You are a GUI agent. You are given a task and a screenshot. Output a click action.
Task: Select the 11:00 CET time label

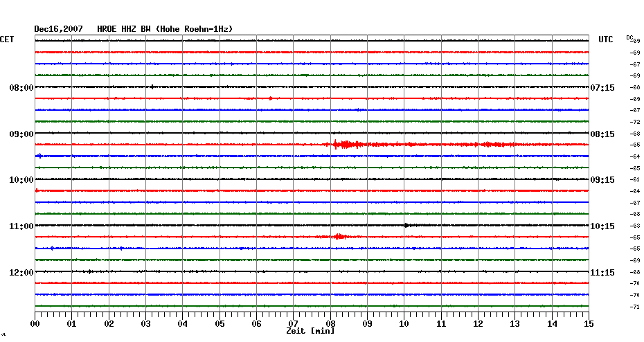coord(21,226)
